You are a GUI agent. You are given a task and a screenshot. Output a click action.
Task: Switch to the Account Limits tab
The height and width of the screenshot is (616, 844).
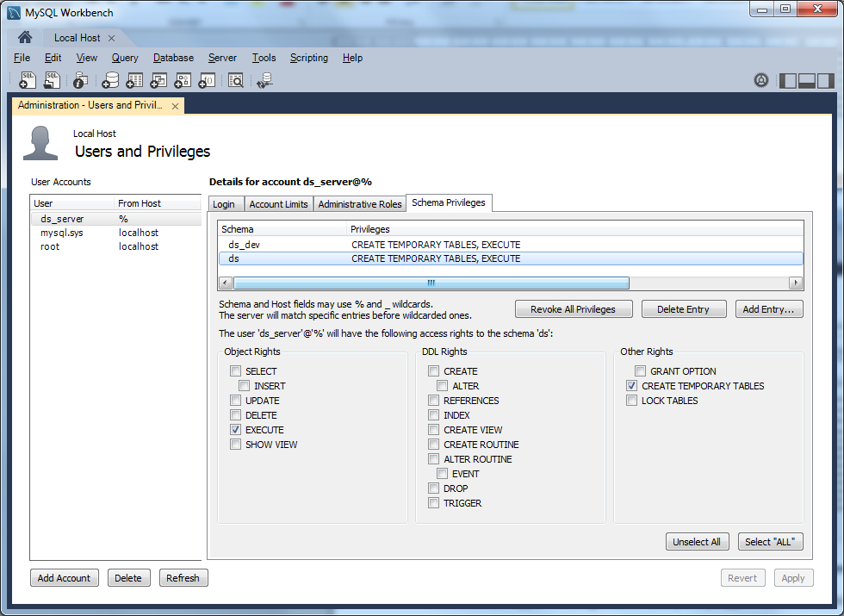tap(278, 204)
